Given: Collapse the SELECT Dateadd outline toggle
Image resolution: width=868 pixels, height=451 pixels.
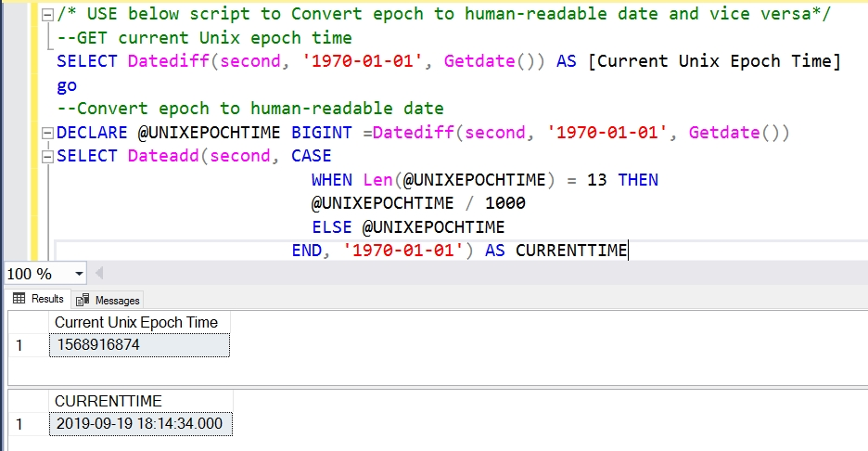Looking at the screenshot, I should [47, 157].
